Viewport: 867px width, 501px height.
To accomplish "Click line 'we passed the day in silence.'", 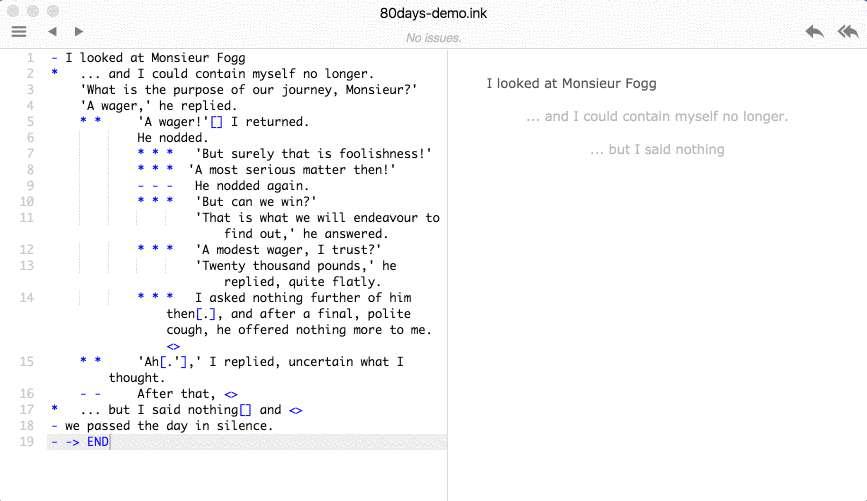I will click(x=169, y=426).
